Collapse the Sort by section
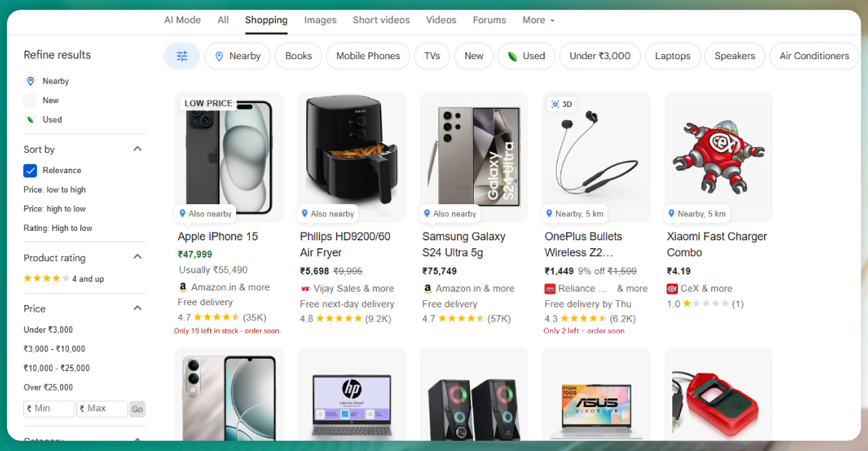 137,149
